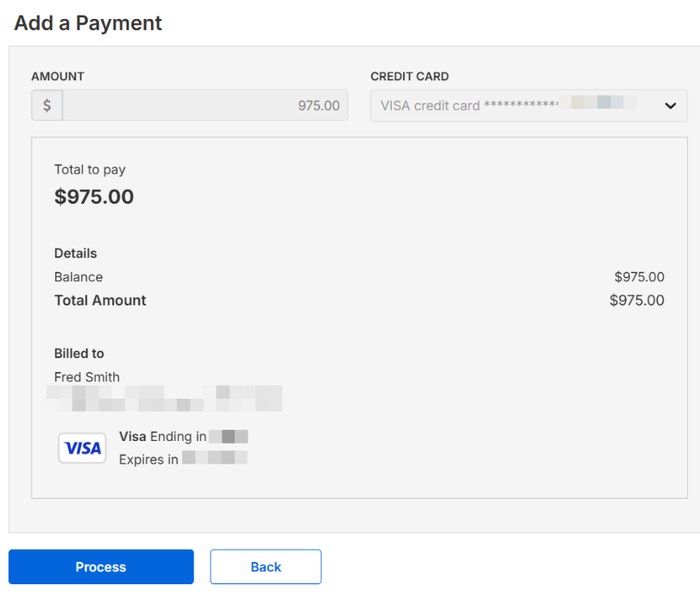
Task: Click the Process button
Action: tap(101, 567)
